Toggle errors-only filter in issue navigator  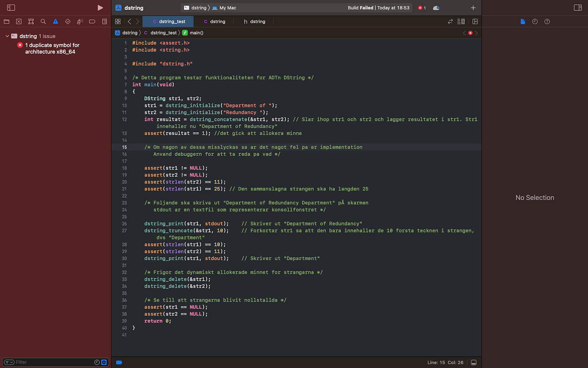pyautogui.click(x=104, y=362)
